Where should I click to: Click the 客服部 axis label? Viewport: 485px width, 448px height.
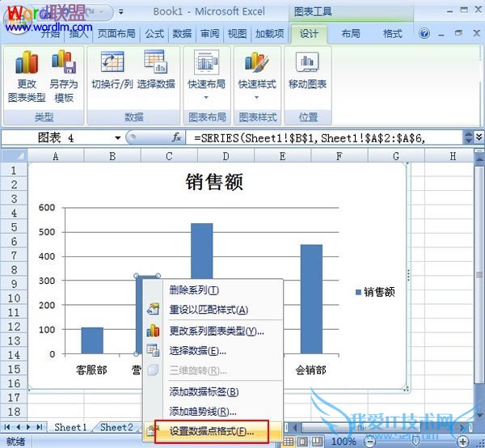point(91,370)
